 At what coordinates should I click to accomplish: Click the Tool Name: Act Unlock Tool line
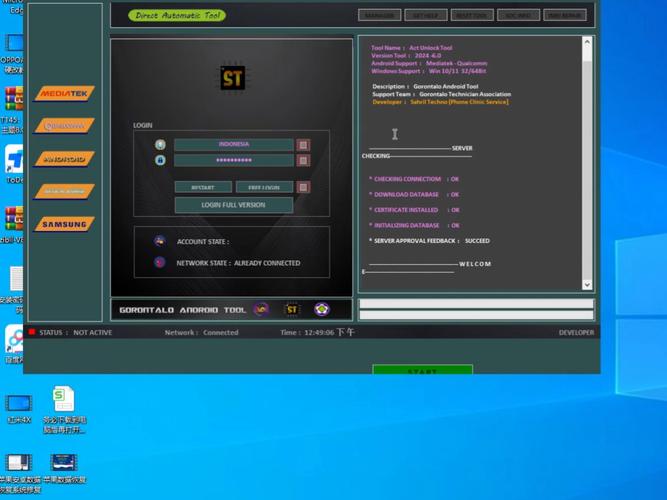412,48
